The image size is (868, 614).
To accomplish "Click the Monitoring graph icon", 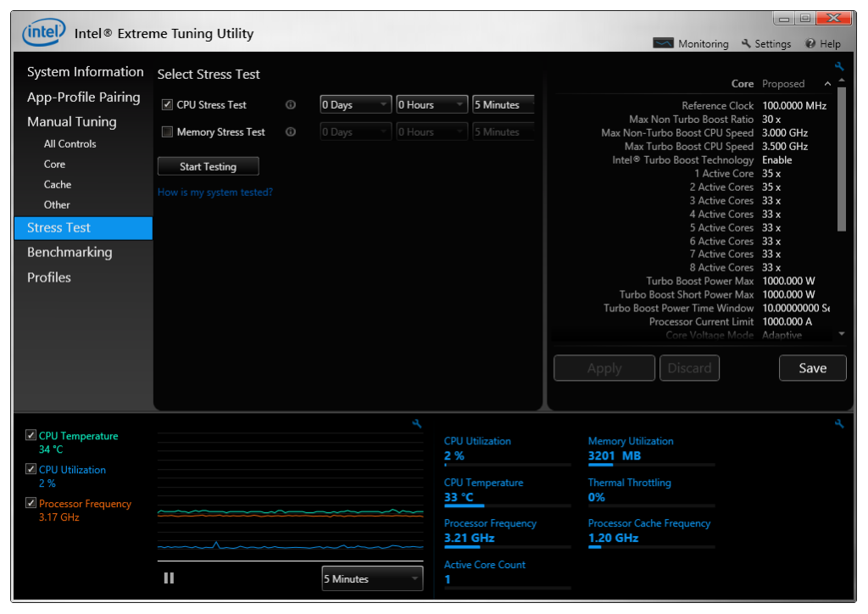I will coord(663,43).
